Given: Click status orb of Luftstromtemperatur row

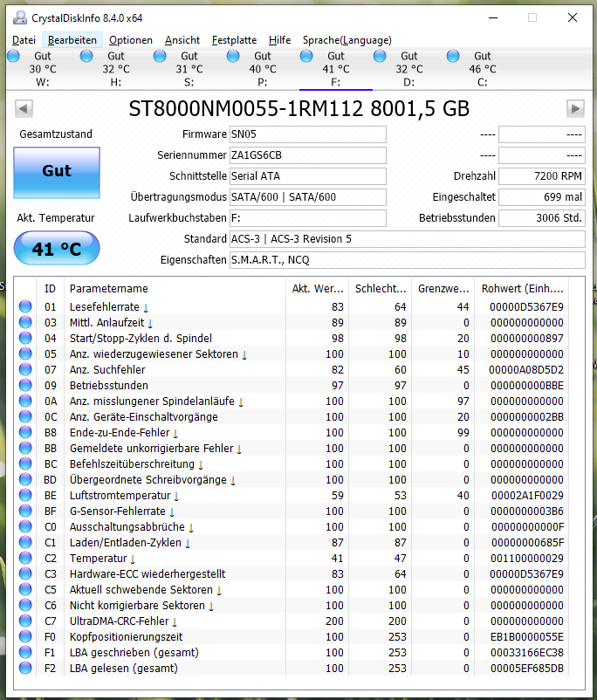Looking at the screenshot, I should tap(25, 495).
